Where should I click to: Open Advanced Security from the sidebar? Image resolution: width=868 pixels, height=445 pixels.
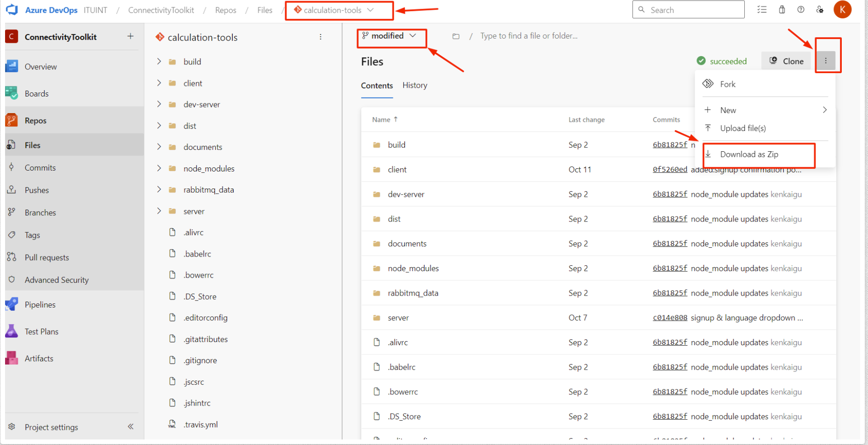click(57, 280)
